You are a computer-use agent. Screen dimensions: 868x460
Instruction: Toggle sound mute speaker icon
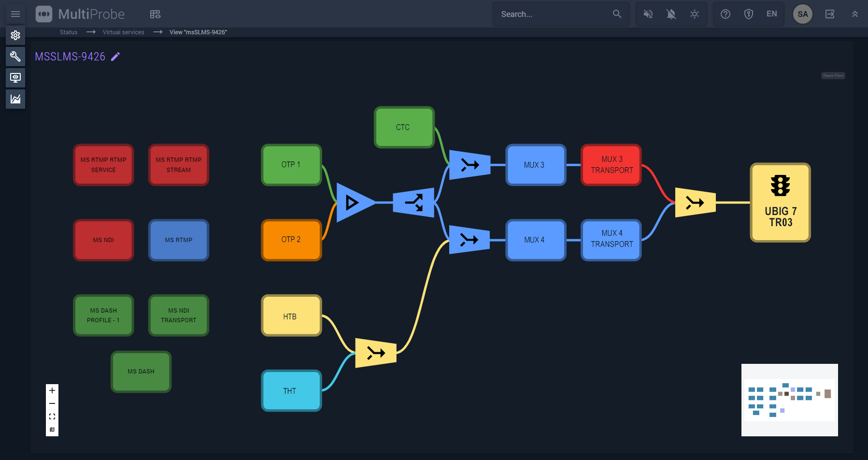648,14
